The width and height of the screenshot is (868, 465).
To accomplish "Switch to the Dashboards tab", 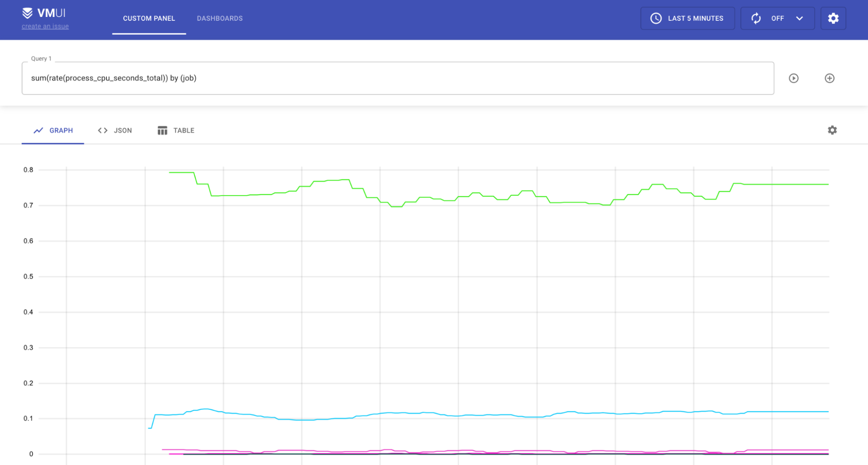I will 220,18.
